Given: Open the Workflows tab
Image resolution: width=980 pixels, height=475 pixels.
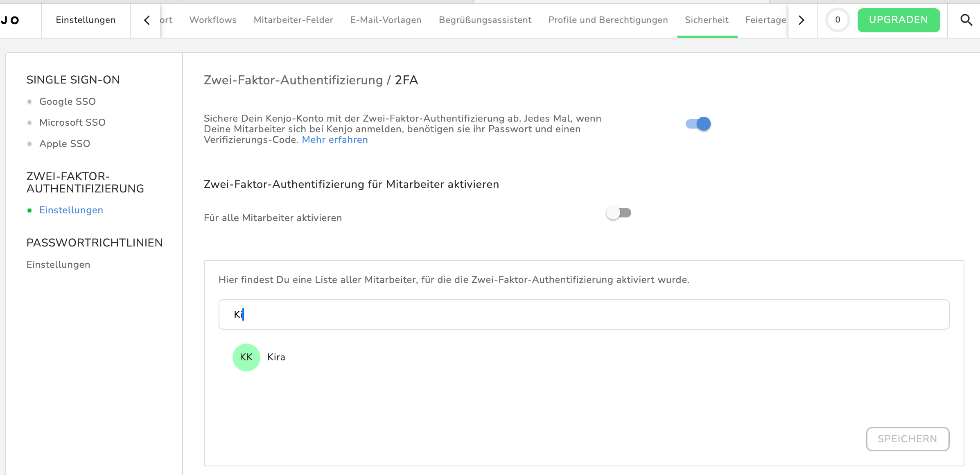Looking at the screenshot, I should (x=213, y=20).
